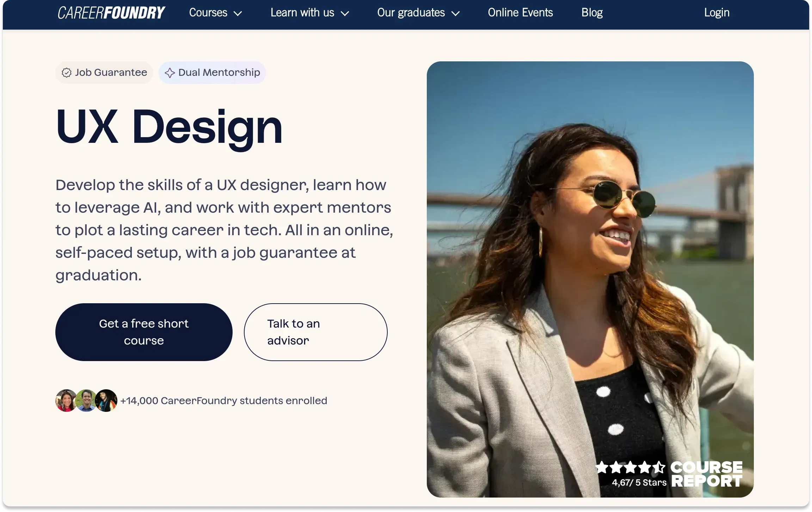Select the Job Guarantee pill label
812x512 pixels.
pyautogui.click(x=111, y=72)
